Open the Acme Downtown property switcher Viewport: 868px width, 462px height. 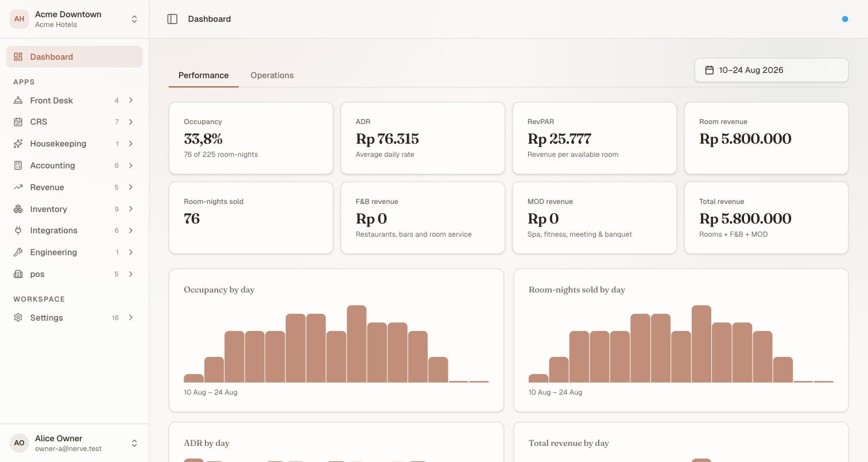pos(75,19)
